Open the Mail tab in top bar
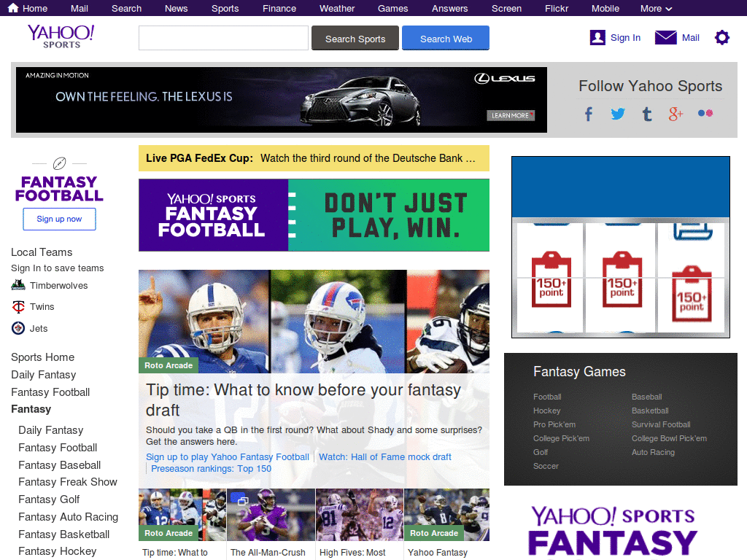 (79, 9)
